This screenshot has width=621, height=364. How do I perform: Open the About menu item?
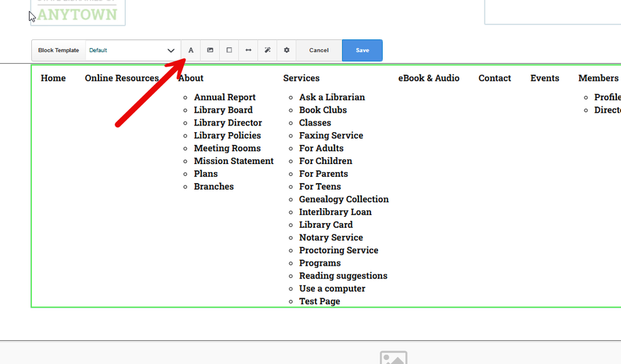point(191,78)
